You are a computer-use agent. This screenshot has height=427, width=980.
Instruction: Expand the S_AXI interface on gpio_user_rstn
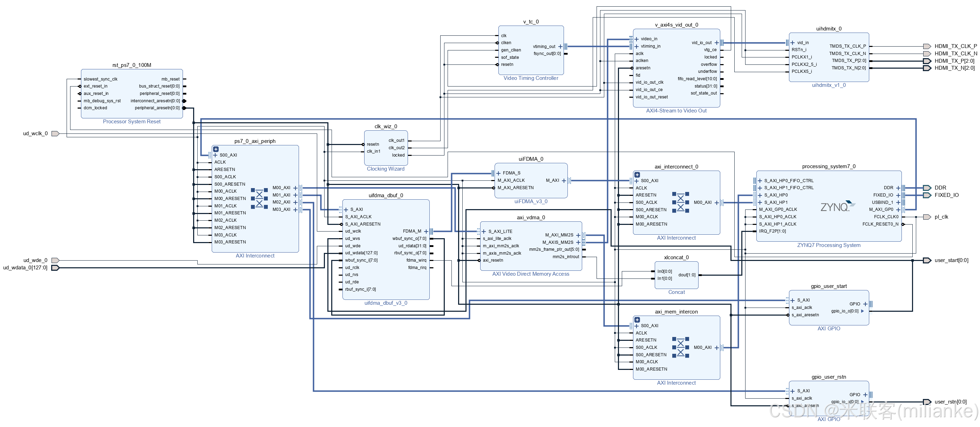pos(793,391)
